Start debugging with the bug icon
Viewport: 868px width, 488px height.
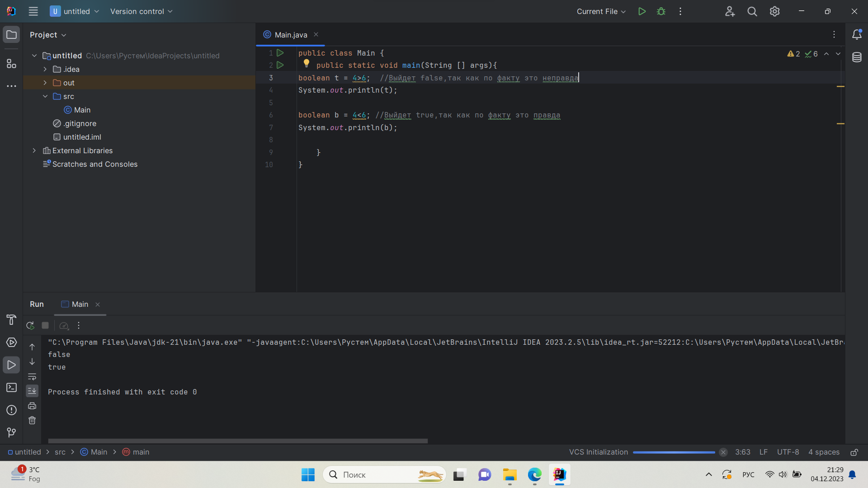point(661,11)
